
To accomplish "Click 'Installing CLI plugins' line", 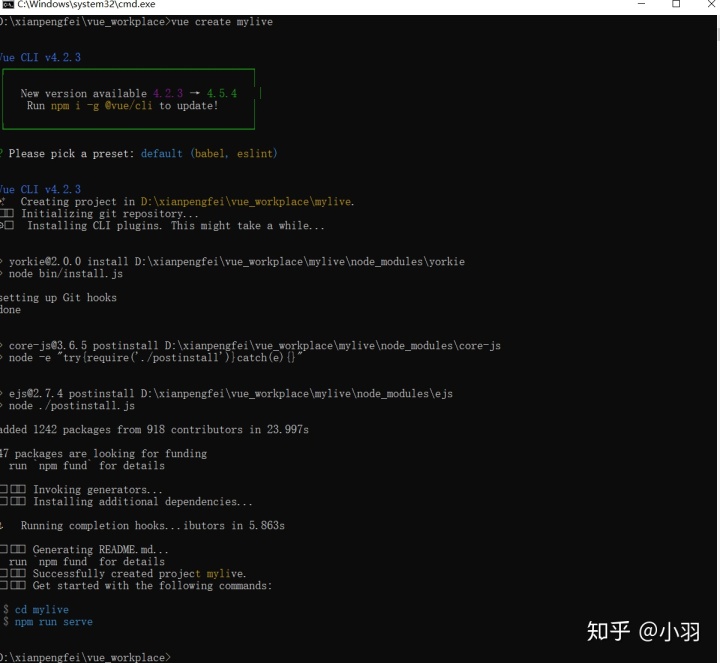I will 163,225.
